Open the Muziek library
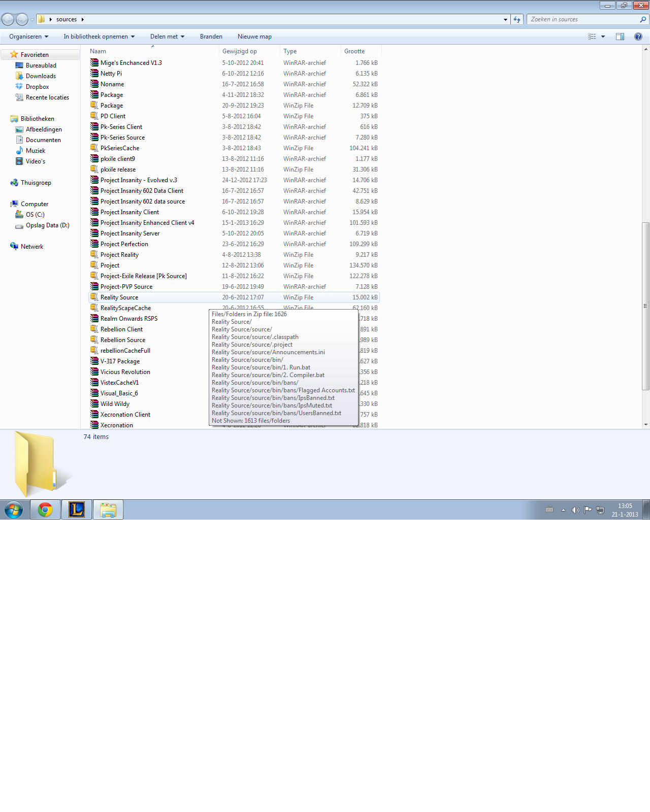Screen dimensions: 650x812 tap(36, 151)
